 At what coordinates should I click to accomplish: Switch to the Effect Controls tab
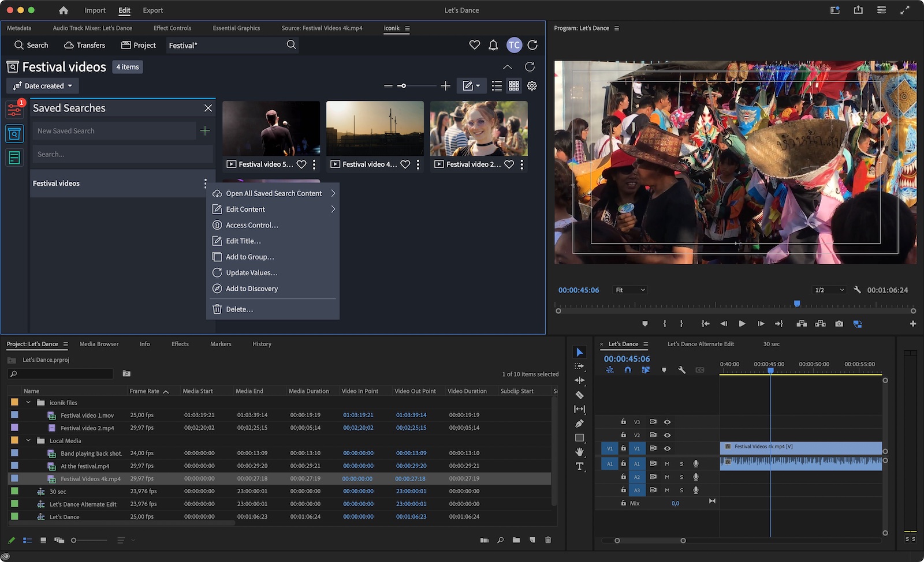click(172, 28)
